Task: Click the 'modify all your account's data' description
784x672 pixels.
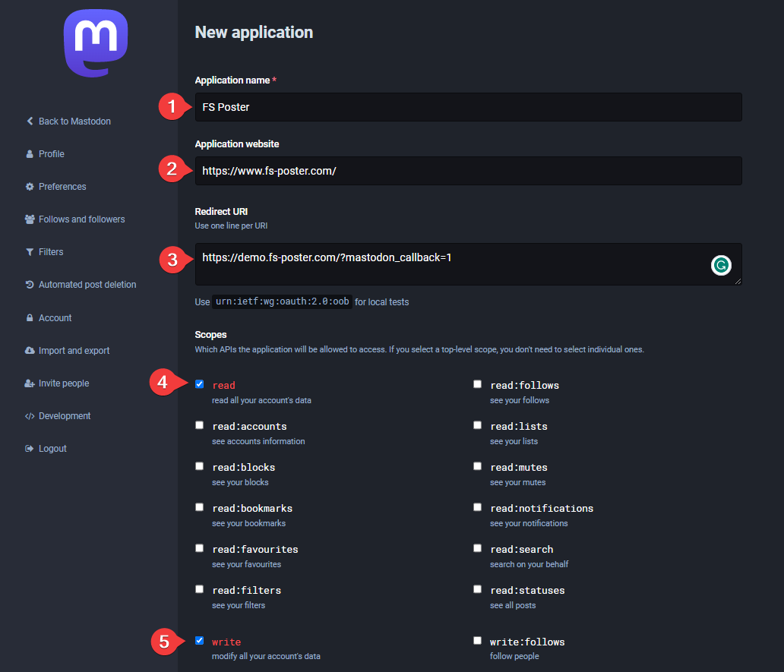Action: (x=266, y=656)
